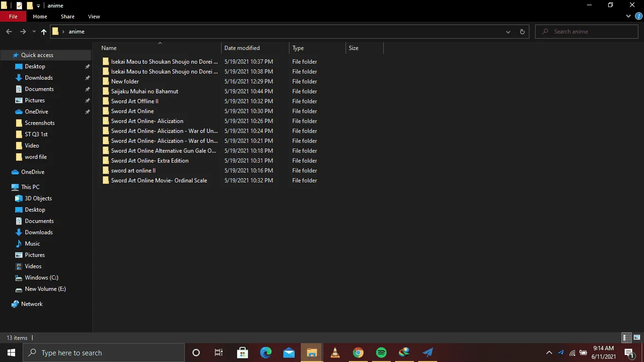
Task: Go up one folder level
Action: coord(44,32)
